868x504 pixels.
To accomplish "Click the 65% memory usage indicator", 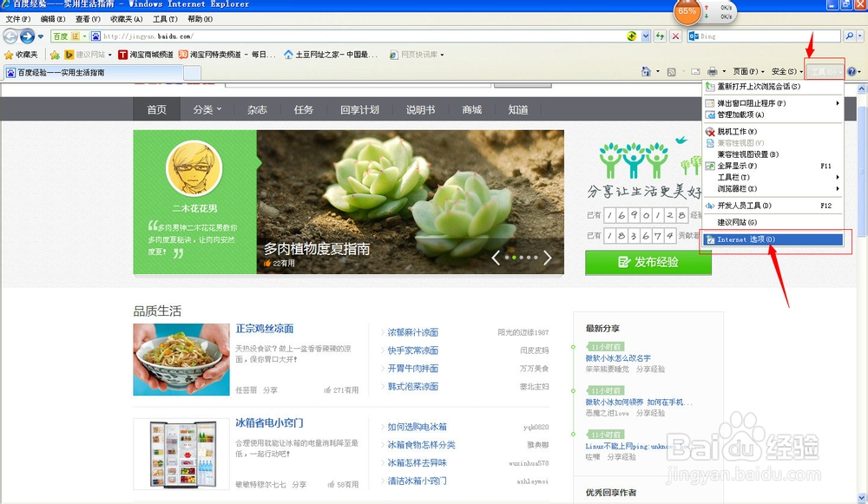I will (x=685, y=12).
